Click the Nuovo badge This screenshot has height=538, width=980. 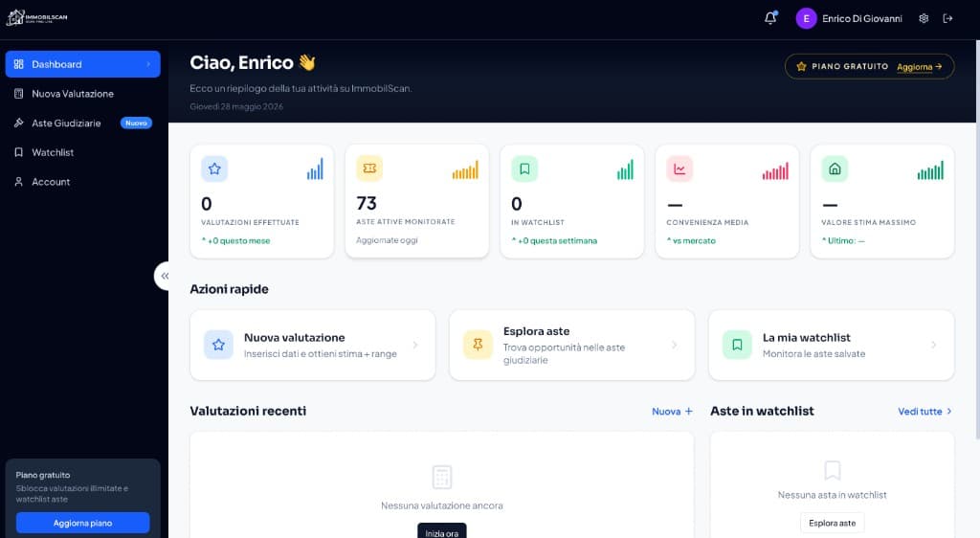click(x=136, y=123)
